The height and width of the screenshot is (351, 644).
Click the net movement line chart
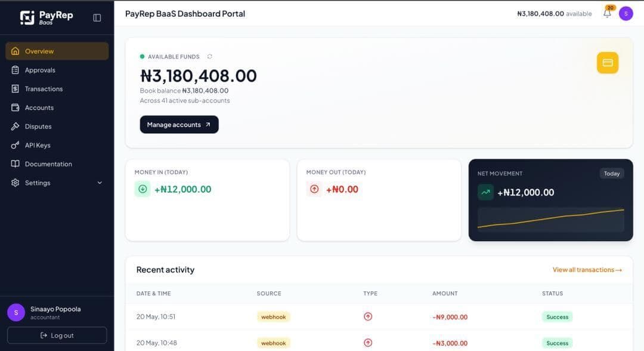[x=551, y=220]
